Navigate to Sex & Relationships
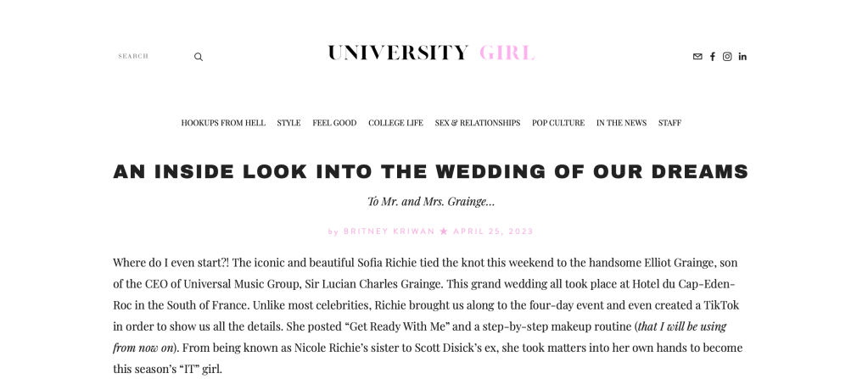The height and width of the screenshot is (379, 868). click(478, 123)
